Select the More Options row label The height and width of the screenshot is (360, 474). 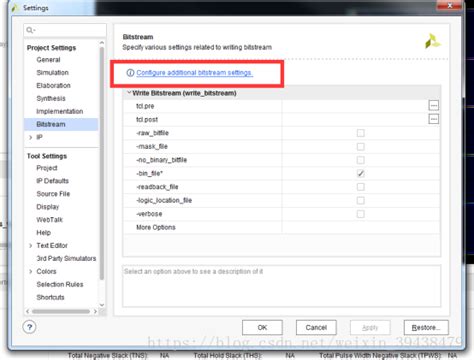coord(156,227)
